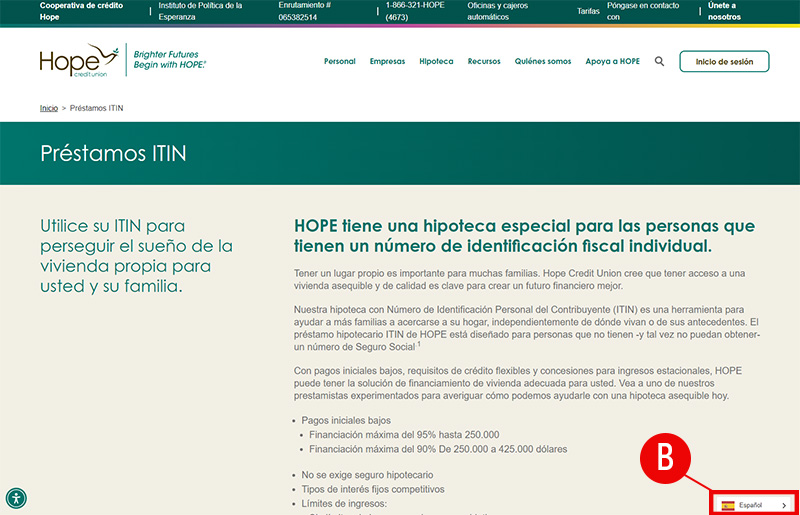Open Oficinas y cajeros automáticos link

click(497, 11)
